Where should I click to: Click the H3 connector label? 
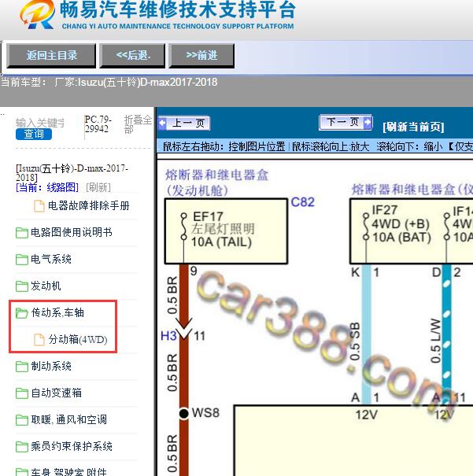(168, 336)
